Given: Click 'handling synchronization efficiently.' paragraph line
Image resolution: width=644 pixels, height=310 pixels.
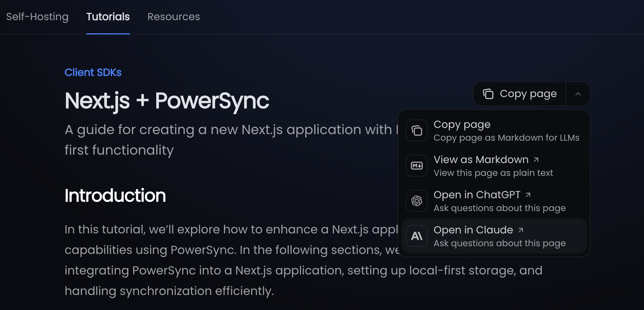Looking at the screenshot, I should tap(169, 291).
